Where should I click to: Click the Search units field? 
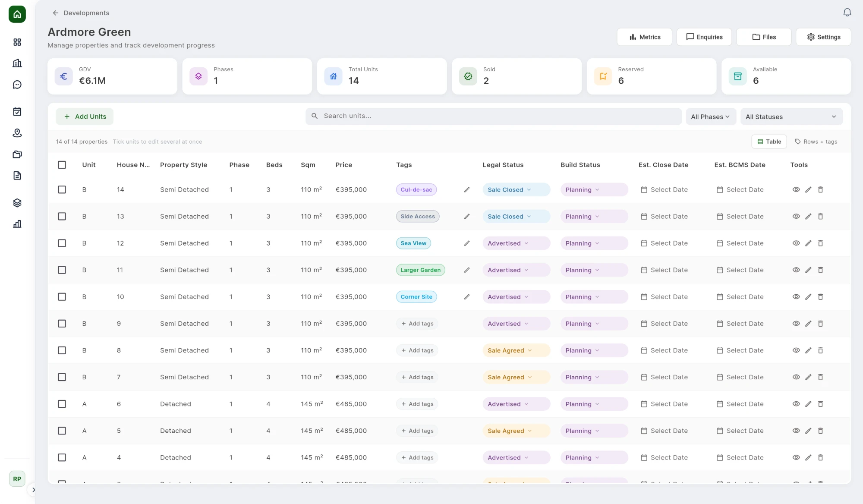(493, 117)
